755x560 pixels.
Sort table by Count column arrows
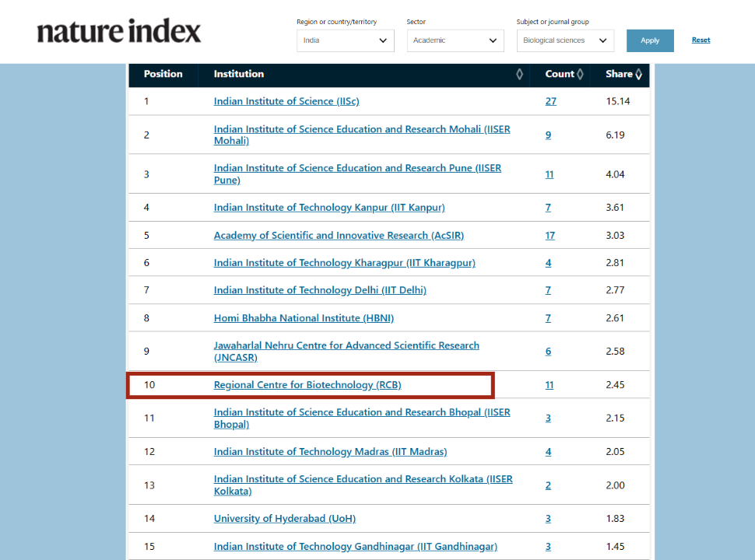581,75
